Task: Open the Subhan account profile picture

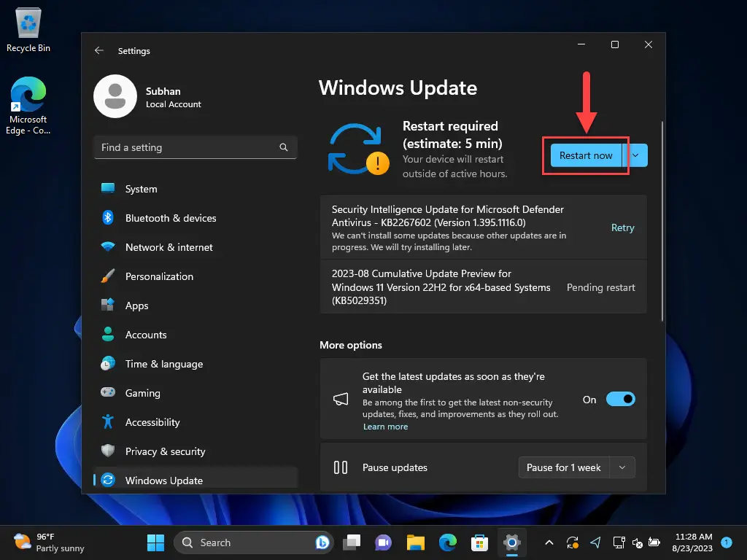Action: (115, 96)
